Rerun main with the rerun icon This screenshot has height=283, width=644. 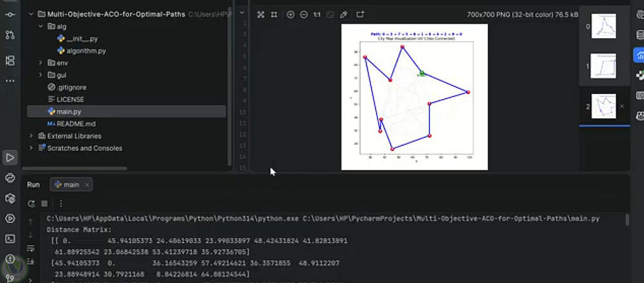click(31, 203)
